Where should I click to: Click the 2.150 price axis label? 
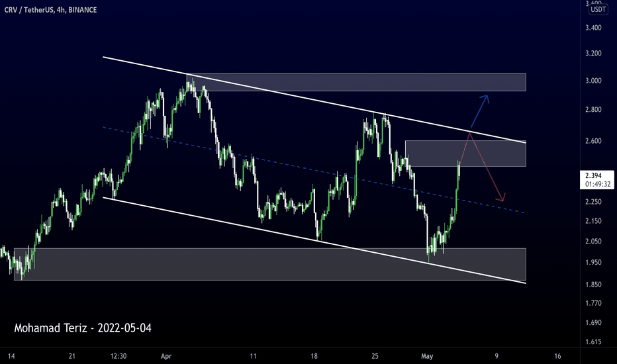(593, 221)
